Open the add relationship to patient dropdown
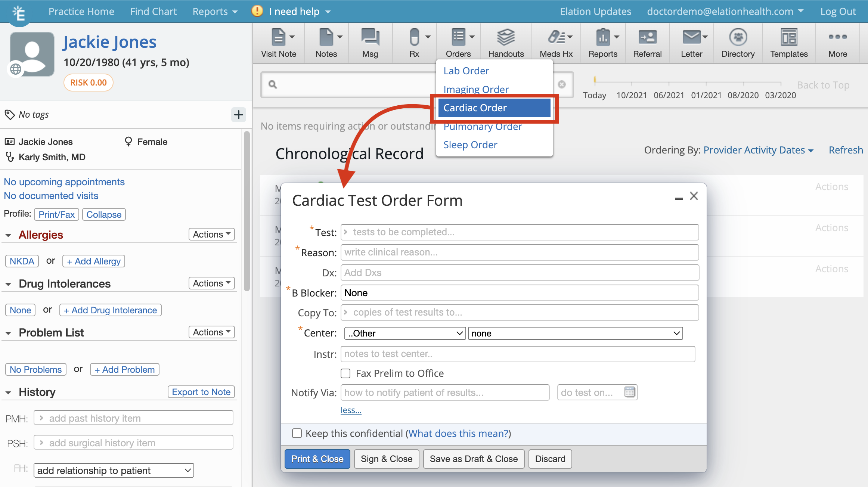Screen dimensions: 868x487 [113, 470]
